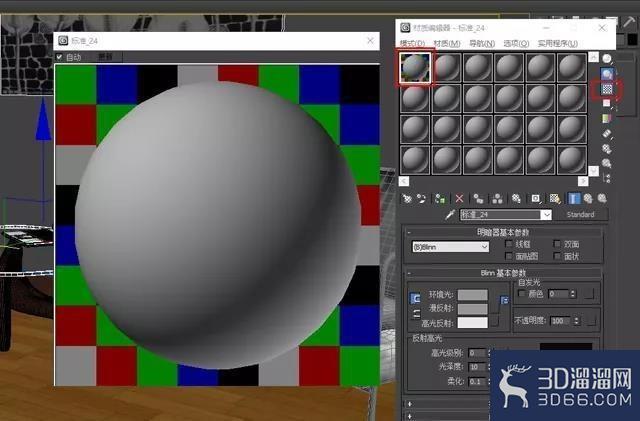This screenshot has width=640, height=421.
Task: Open the 选项(O) menu
Action: click(x=516, y=43)
